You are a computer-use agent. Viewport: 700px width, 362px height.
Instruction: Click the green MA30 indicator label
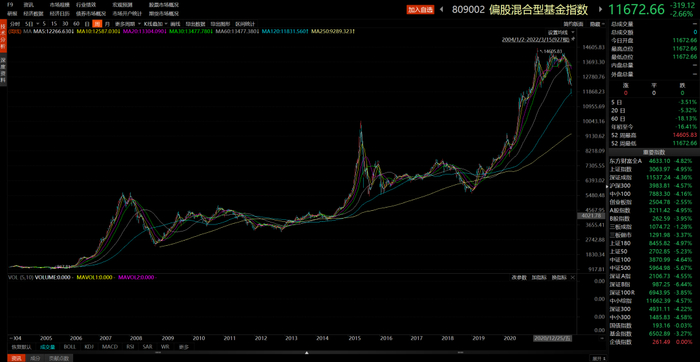click(x=191, y=31)
